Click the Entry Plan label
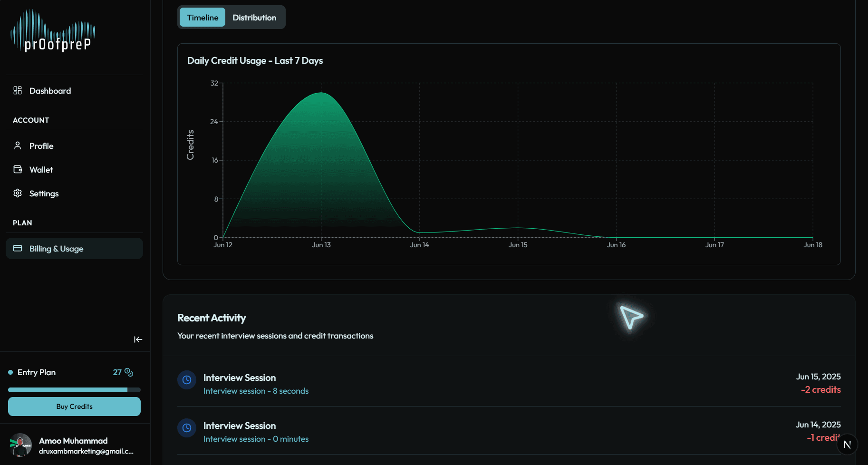 (37, 372)
